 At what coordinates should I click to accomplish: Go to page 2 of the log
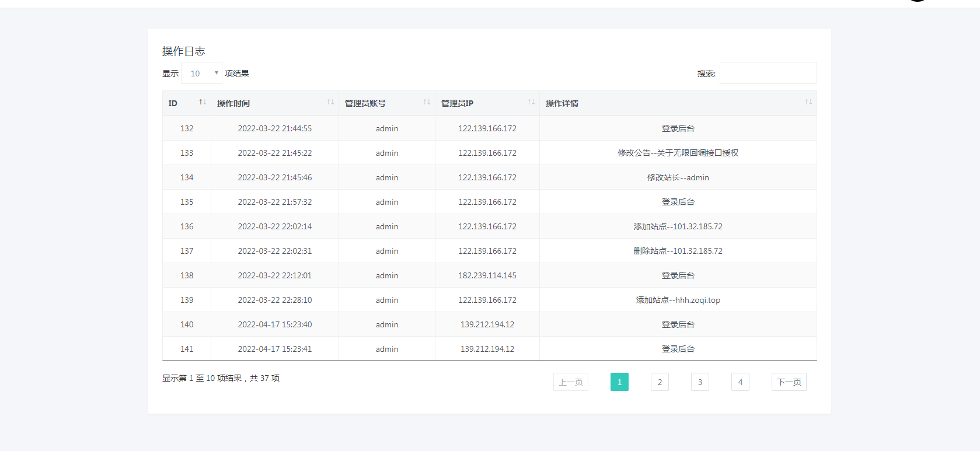pyautogui.click(x=660, y=382)
